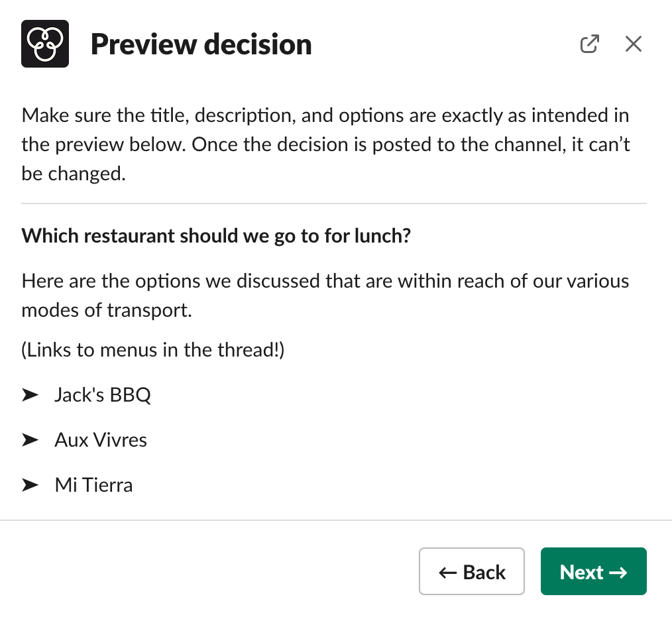Click the description about transport options
672x619 pixels.
(325, 296)
